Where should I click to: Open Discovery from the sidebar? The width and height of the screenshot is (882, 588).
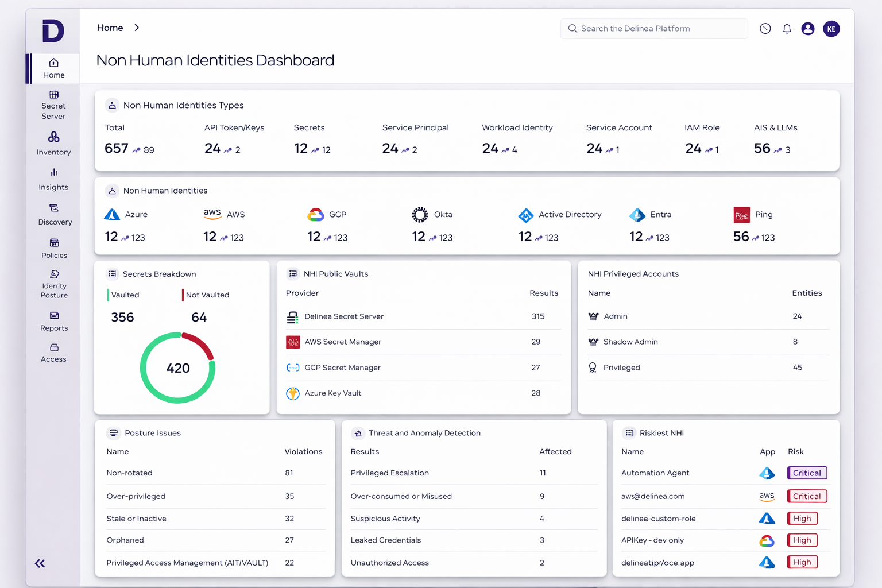point(53,214)
